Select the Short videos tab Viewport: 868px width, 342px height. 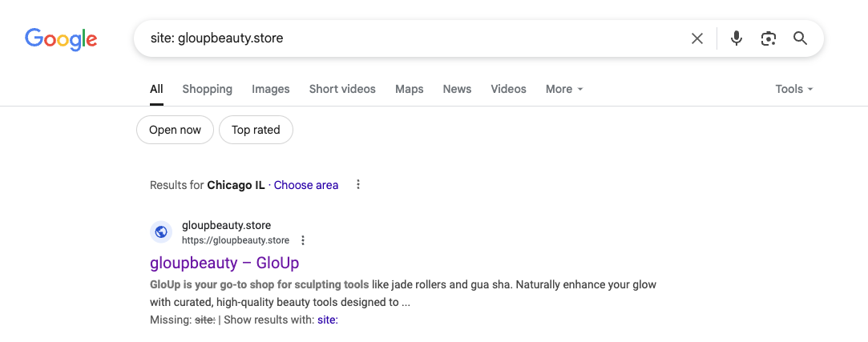click(x=342, y=89)
